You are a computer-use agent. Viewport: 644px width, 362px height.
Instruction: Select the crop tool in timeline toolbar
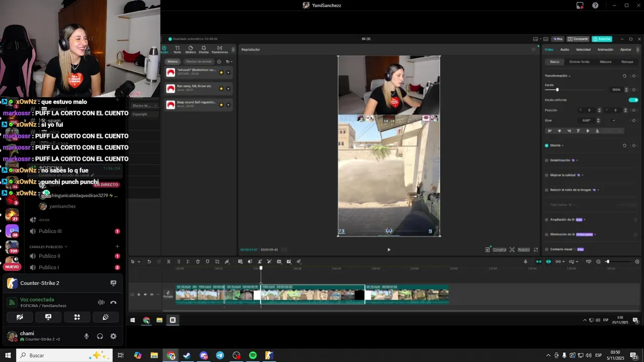coord(217,261)
